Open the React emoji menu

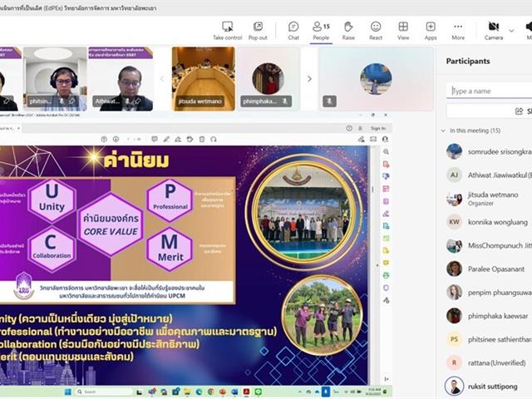click(x=376, y=30)
